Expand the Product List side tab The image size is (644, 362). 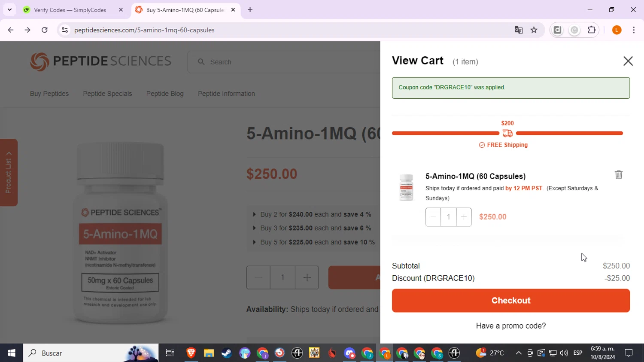[x=9, y=172]
